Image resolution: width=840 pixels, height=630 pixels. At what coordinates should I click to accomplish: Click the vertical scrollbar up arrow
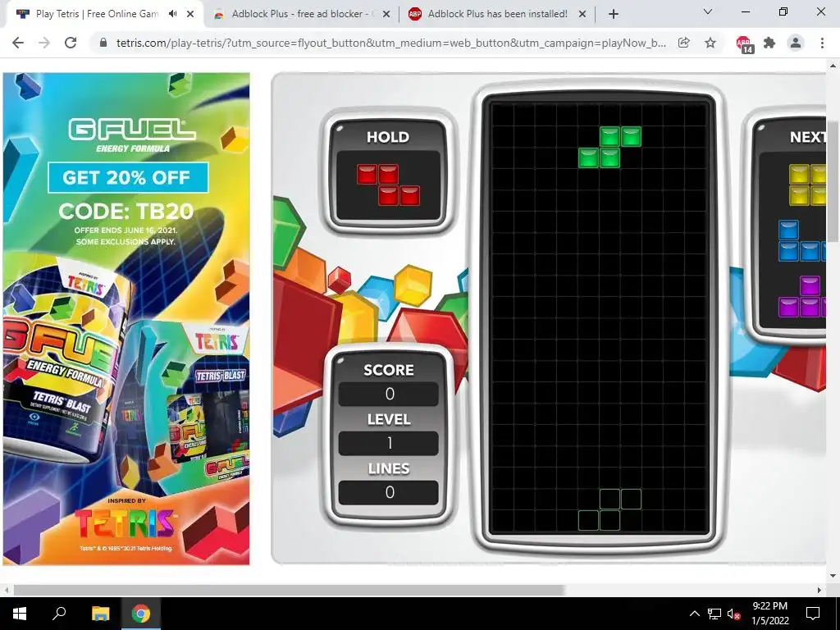click(833, 66)
